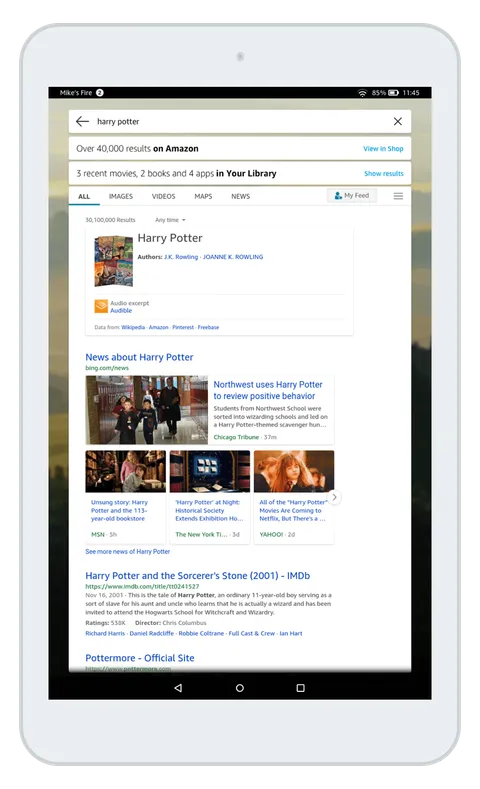
Task: Advance the news carousel with the chevron
Action: coord(335,497)
